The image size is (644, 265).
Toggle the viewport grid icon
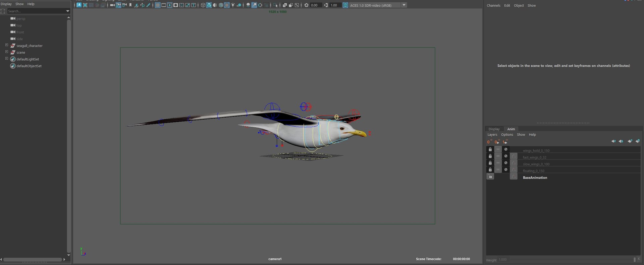(x=157, y=5)
